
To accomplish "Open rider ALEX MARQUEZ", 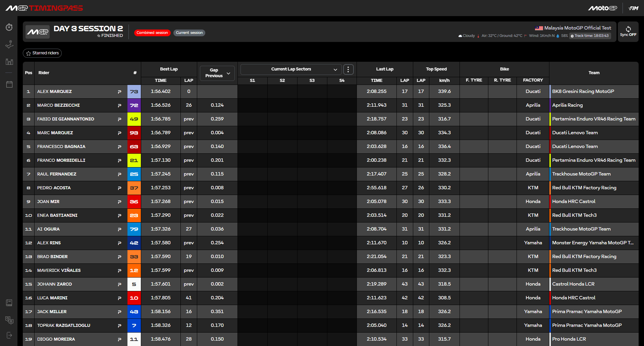I will [x=54, y=92].
